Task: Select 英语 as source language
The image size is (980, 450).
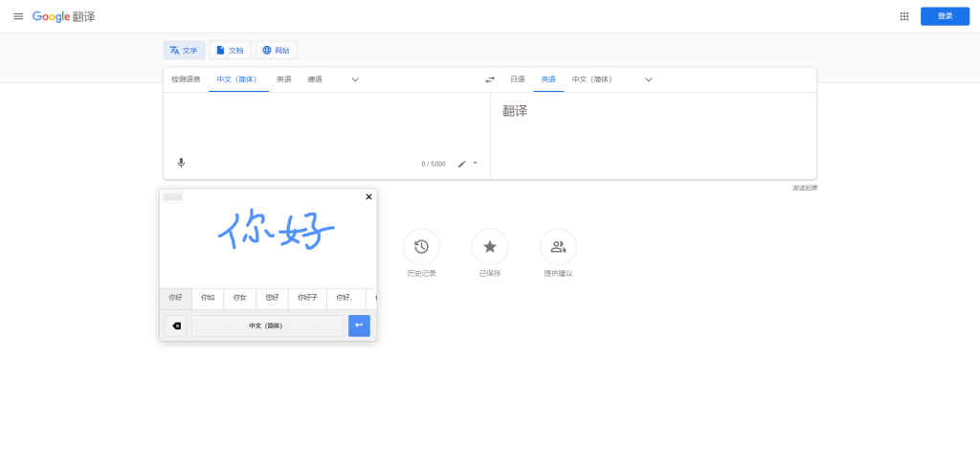Action: coord(284,79)
